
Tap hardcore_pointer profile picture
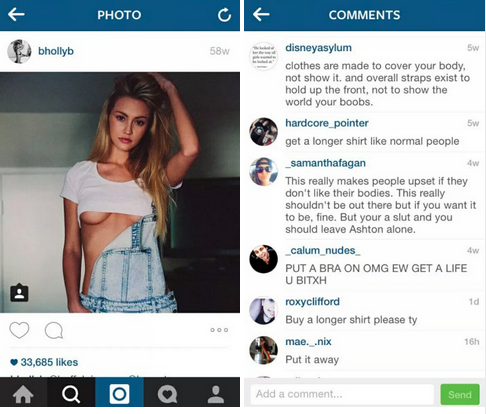click(x=263, y=132)
